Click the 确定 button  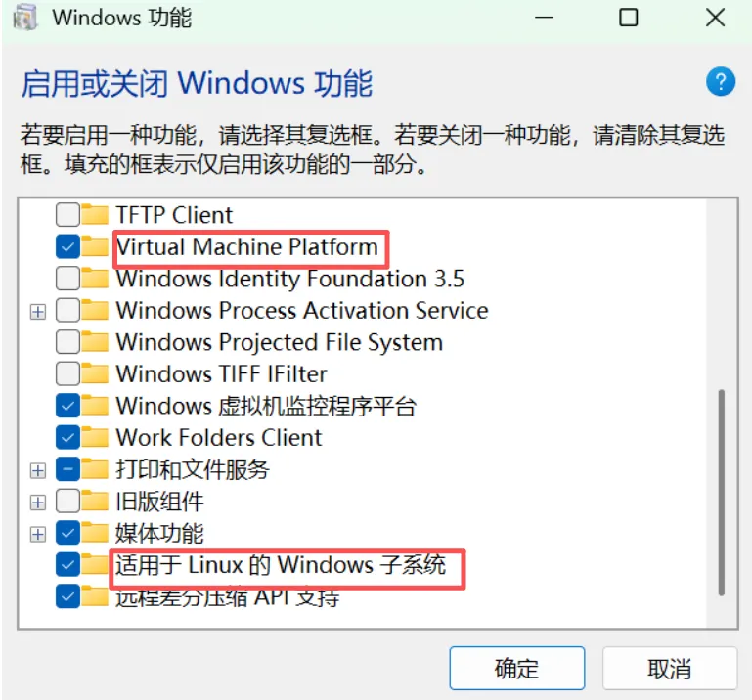coord(516,669)
